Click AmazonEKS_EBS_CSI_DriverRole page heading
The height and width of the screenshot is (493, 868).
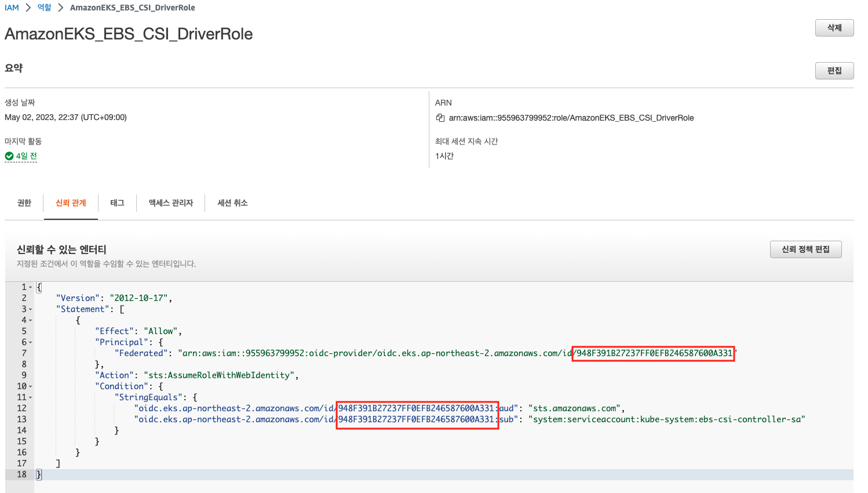pos(129,34)
